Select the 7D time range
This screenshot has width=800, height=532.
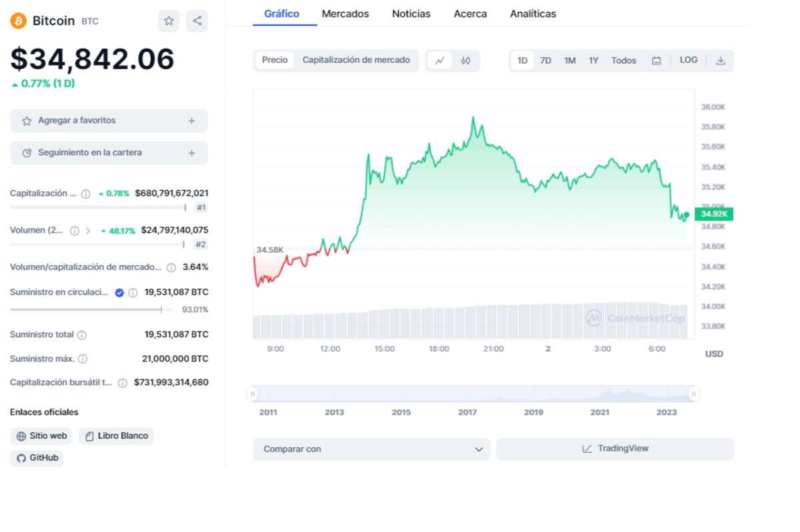click(545, 61)
